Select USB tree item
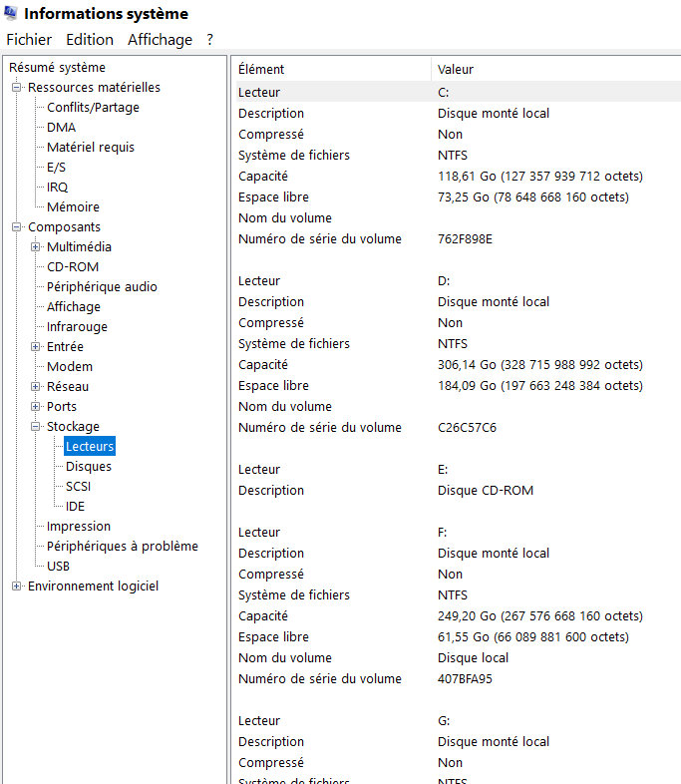The width and height of the screenshot is (681, 784). click(58, 566)
